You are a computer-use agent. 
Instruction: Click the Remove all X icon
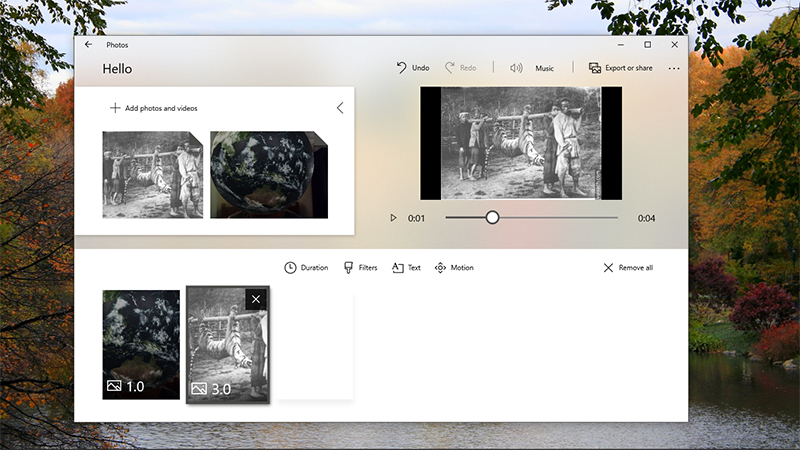tap(608, 268)
